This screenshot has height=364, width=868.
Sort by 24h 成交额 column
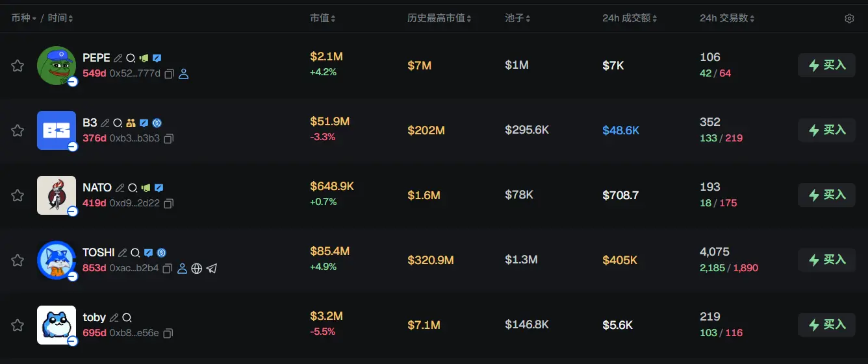coord(629,18)
